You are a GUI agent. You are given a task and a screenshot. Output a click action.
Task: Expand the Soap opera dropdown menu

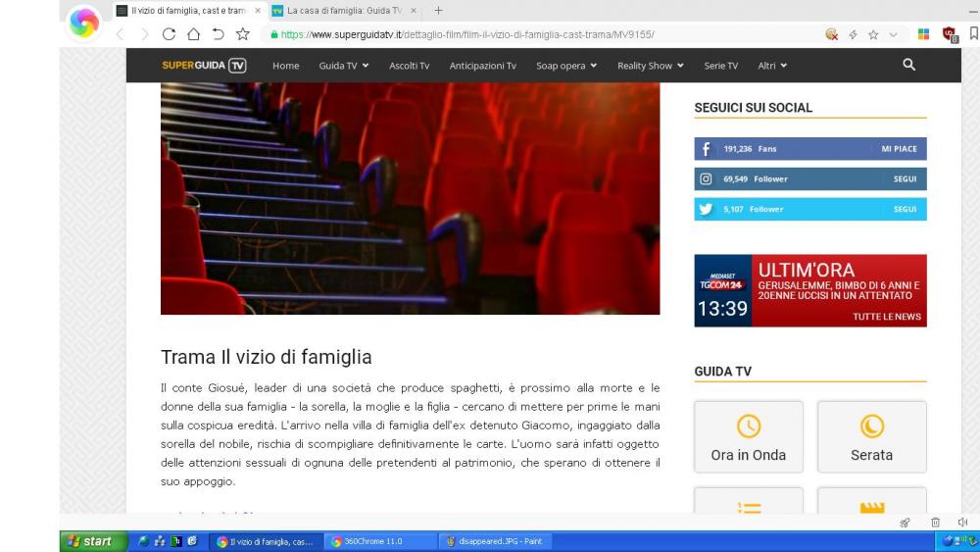566,66
